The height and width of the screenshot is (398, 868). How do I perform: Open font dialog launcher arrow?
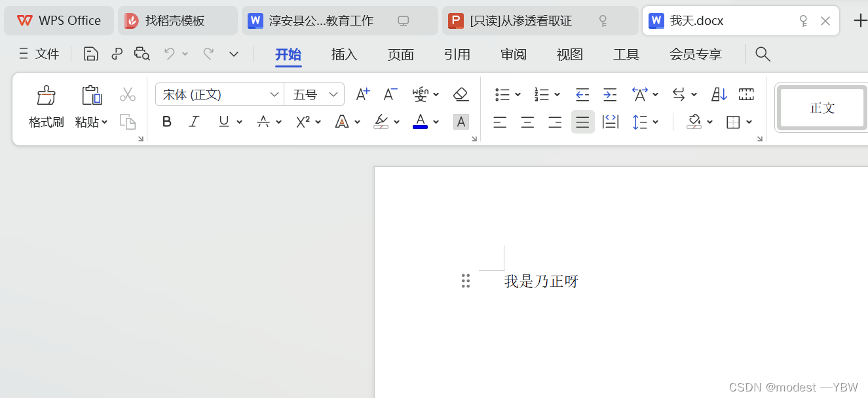(474, 139)
